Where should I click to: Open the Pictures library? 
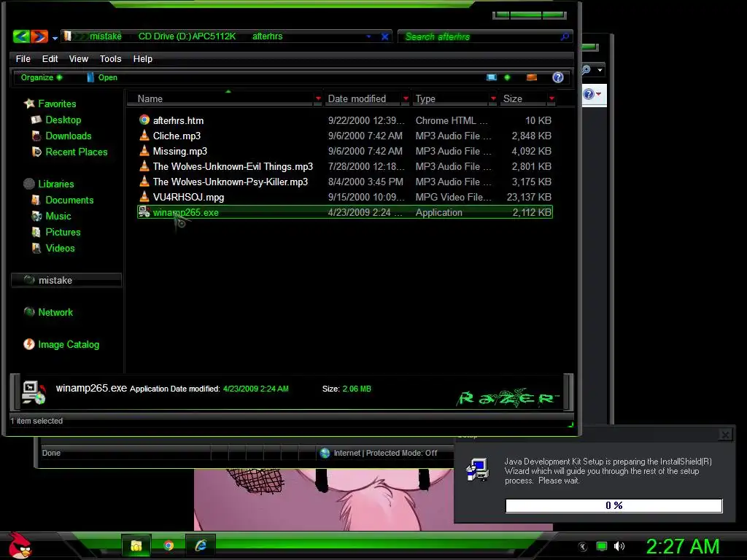tap(63, 232)
